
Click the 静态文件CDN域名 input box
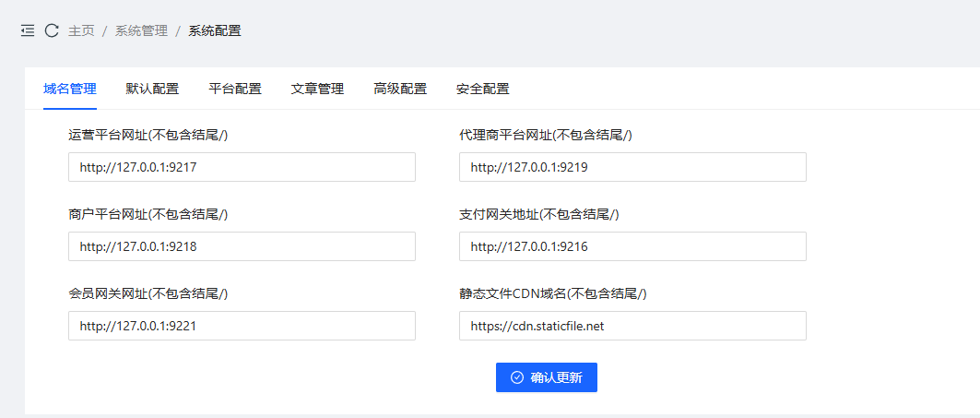(x=632, y=326)
